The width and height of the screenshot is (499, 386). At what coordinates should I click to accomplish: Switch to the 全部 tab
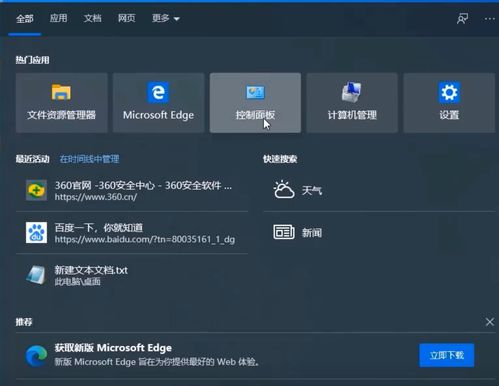(x=25, y=18)
